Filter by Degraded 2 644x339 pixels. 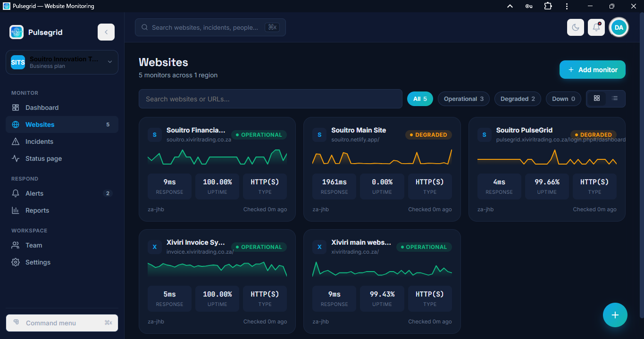click(518, 99)
